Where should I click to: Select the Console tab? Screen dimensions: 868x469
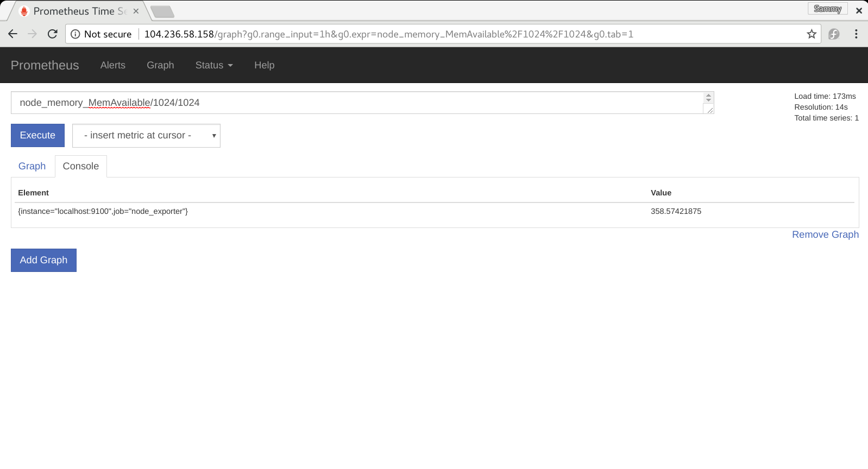coord(81,166)
